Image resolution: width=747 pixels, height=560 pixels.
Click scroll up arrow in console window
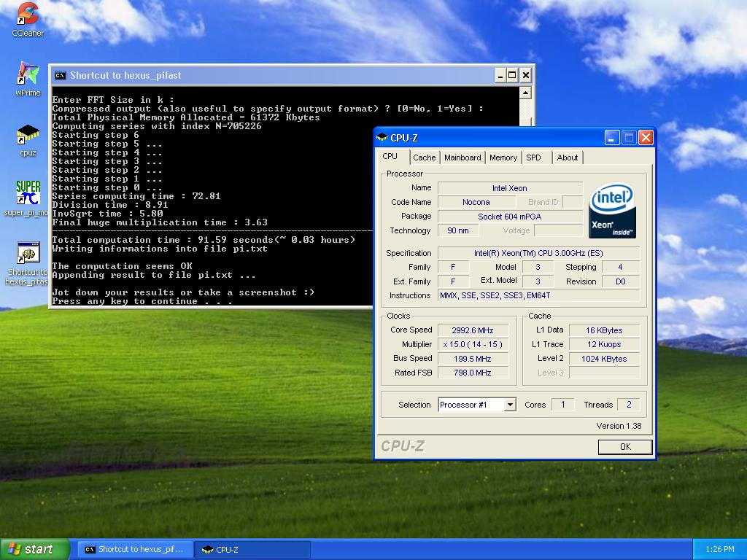pos(525,93)
